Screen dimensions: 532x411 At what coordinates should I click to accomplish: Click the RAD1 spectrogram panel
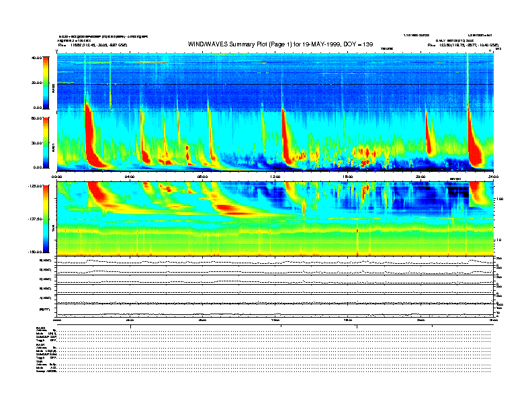[x=275, y=142]
